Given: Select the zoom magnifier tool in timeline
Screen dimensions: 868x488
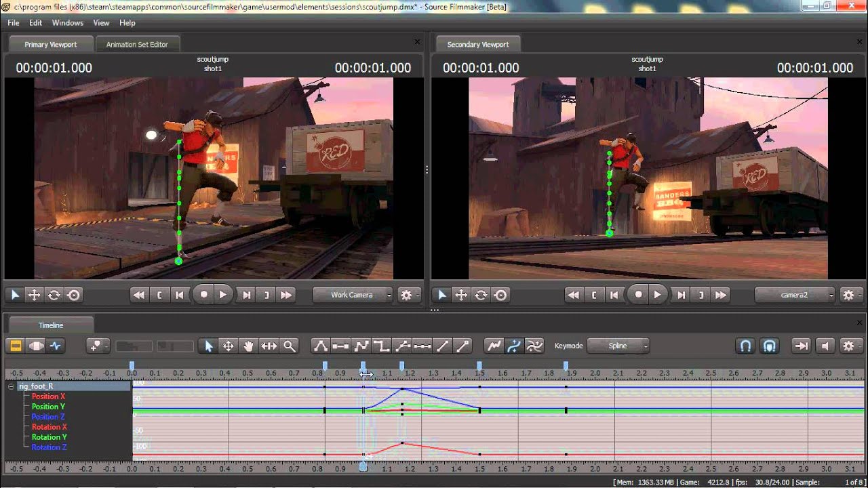Looking at the screenshot, I should click(290, 346).
